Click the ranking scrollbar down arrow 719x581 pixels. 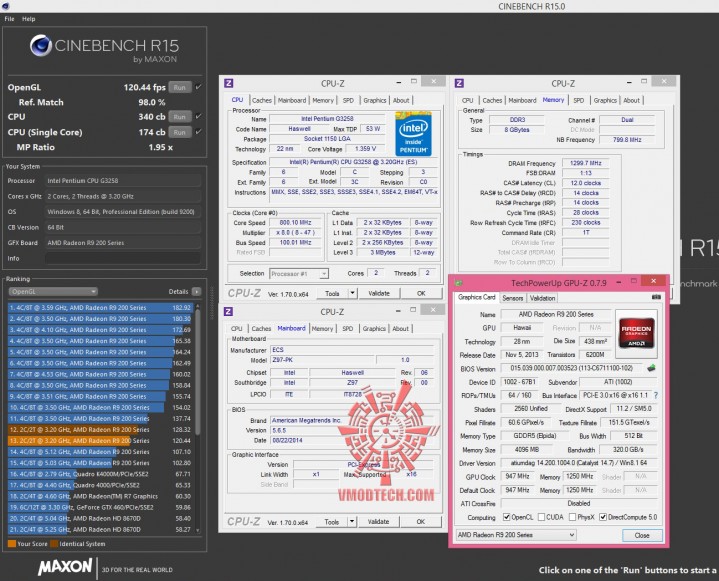(198, 531)
